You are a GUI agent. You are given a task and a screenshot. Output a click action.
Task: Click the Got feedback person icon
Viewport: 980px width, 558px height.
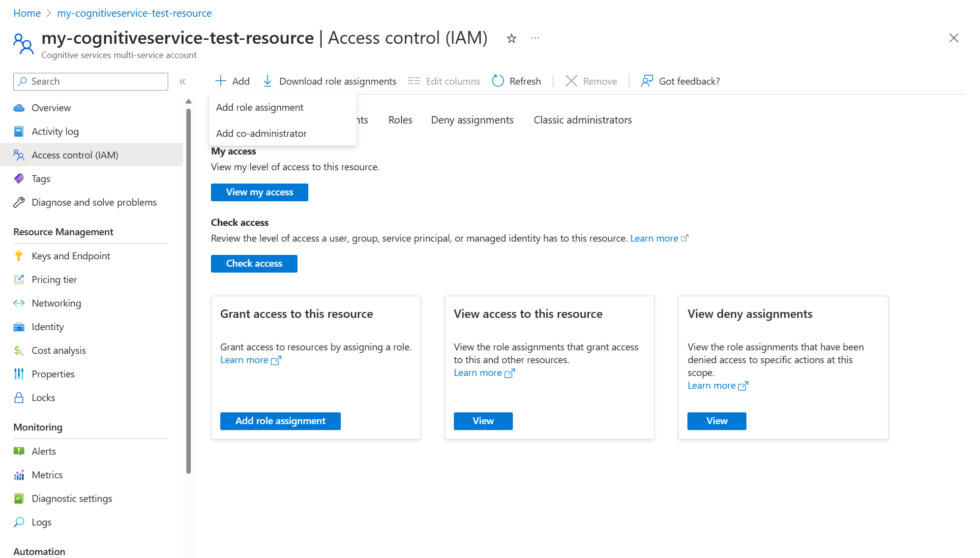pyautogui.click(x=647, y=81)
